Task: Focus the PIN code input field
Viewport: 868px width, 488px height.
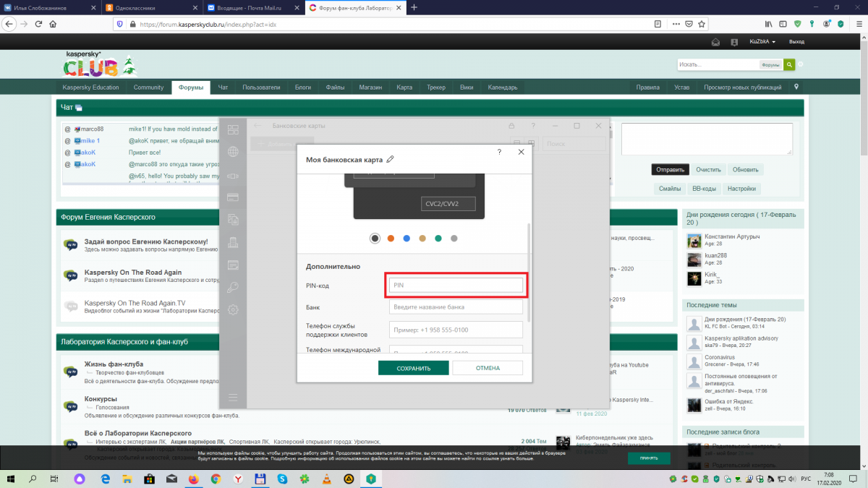Action: (x=456, y=286)
